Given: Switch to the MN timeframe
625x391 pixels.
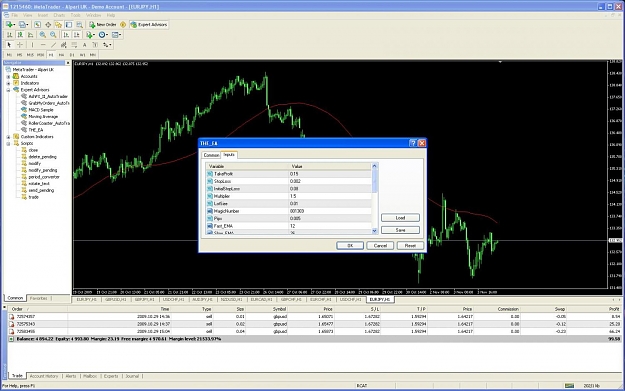Looking at the screenshot, I should click(x=93, y=55).
